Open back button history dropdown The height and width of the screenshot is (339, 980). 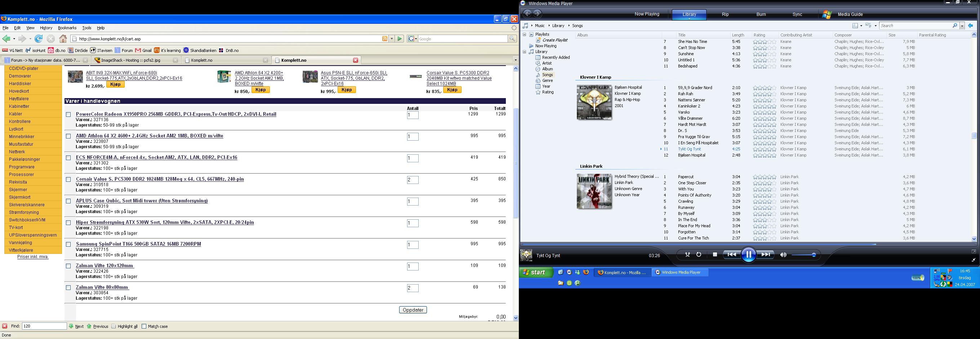tap(14, 39)
